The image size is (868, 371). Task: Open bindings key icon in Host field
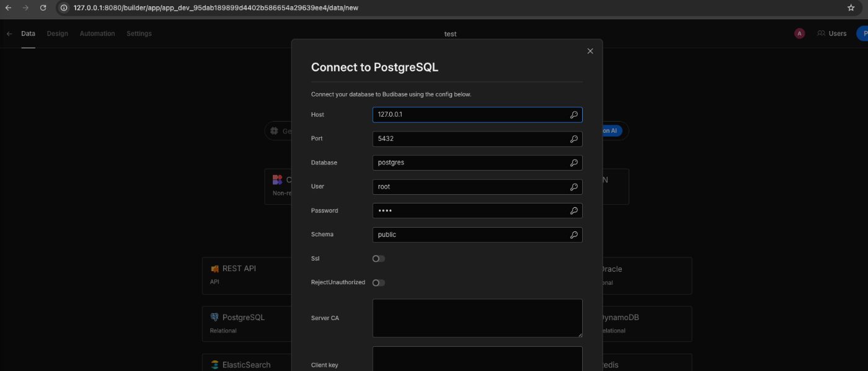pyautogui.click(x=574, y=115)
